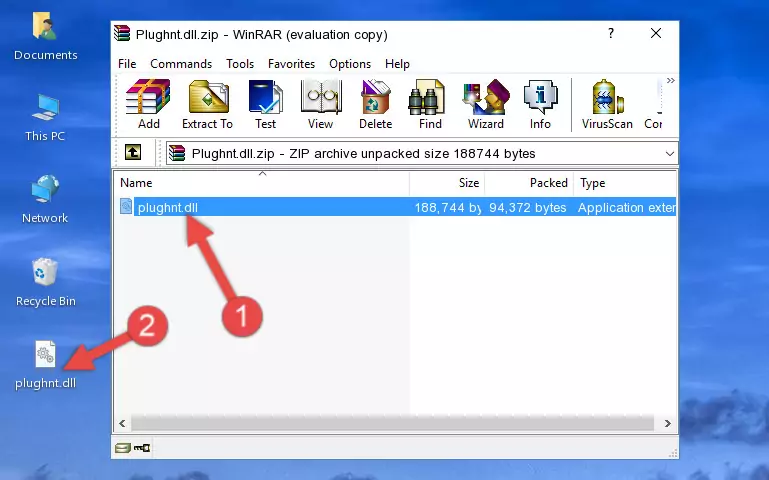
Task: Go up one folder level
Action: point(133,152)
